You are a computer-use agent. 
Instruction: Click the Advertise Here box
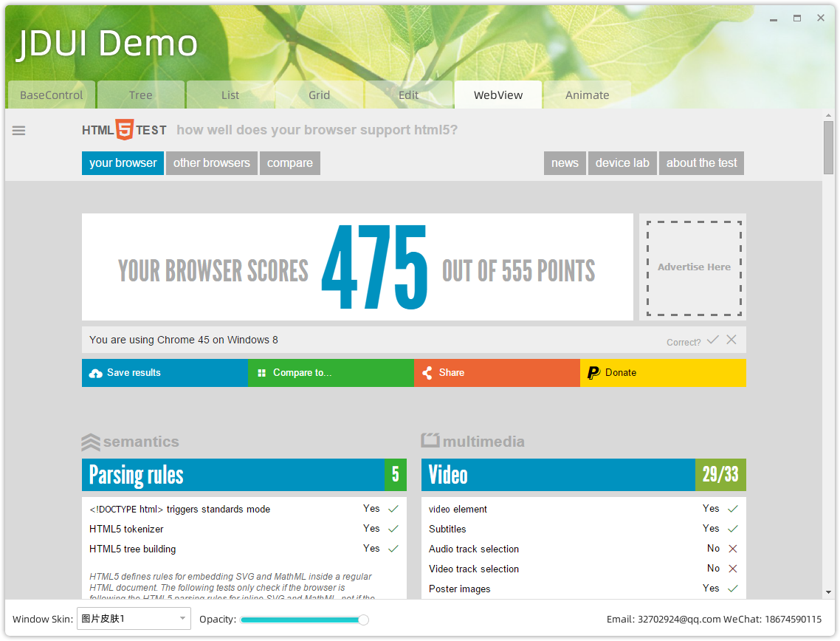pos(694,267)
